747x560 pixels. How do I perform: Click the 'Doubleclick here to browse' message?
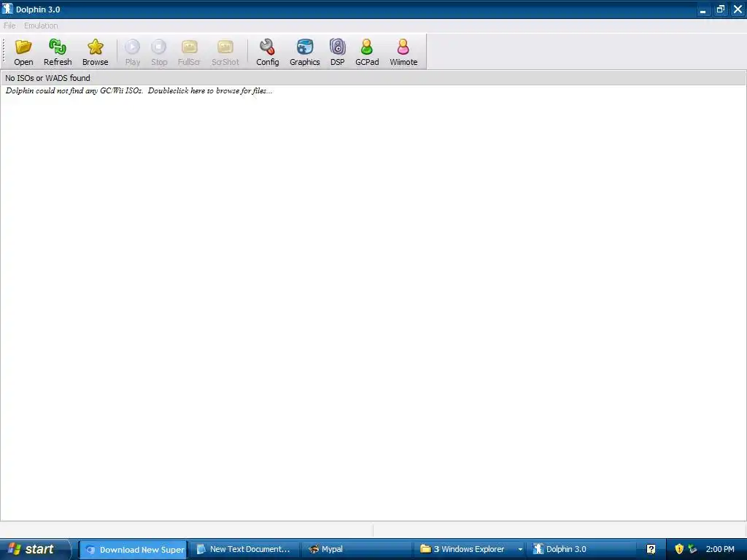click(139, 90)
